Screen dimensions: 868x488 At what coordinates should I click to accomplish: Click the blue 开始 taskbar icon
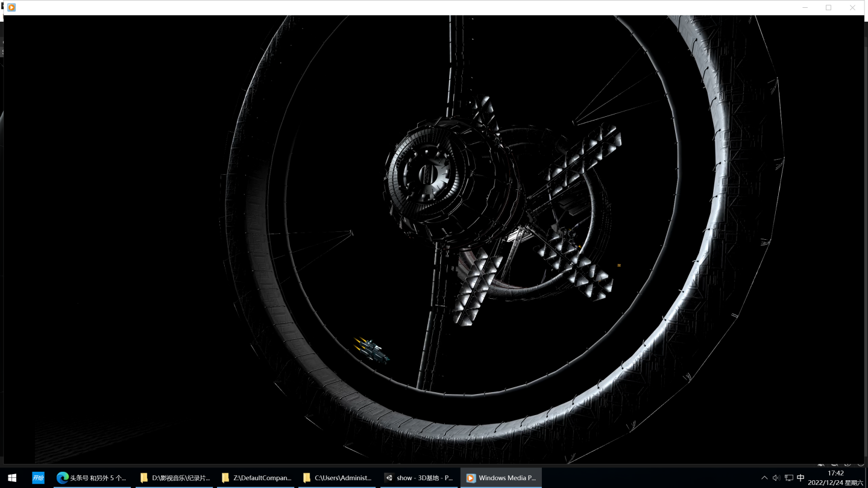pos(38,478)
